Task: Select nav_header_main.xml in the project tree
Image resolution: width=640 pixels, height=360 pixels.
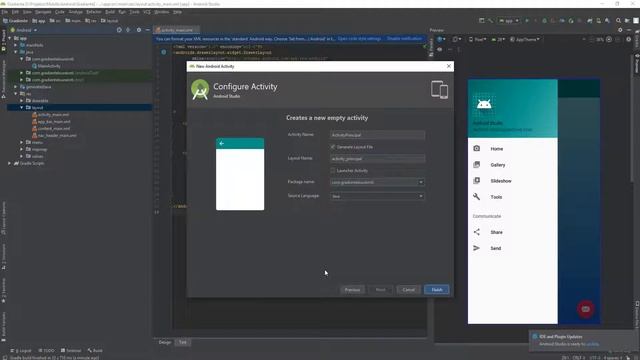Action: (x=54, y=136)
